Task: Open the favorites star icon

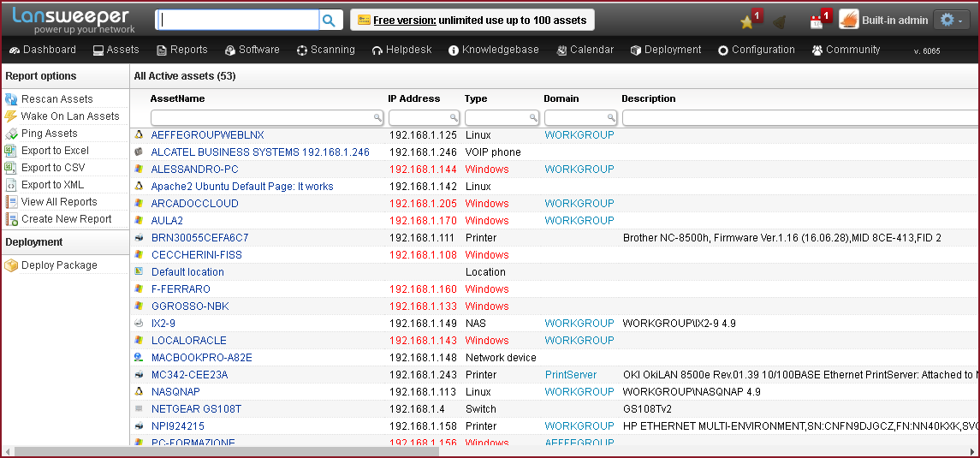Action: point(746,22)
